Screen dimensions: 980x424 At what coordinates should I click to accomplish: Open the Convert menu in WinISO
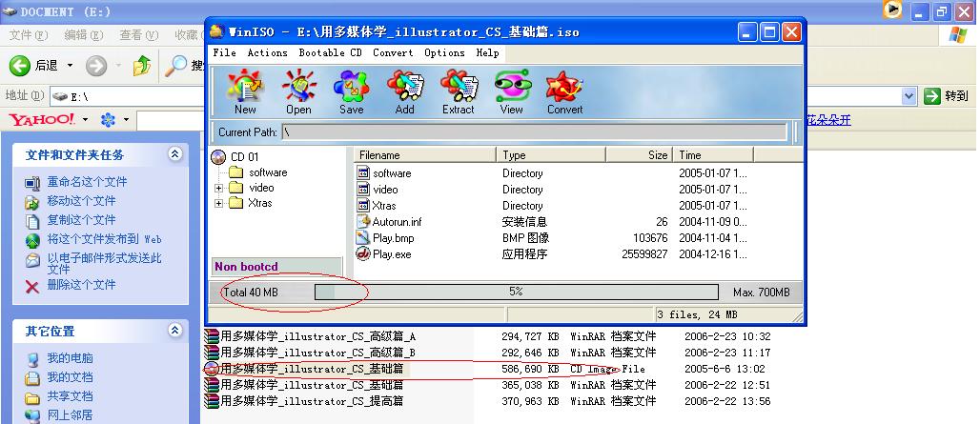[x=393, y=53]
